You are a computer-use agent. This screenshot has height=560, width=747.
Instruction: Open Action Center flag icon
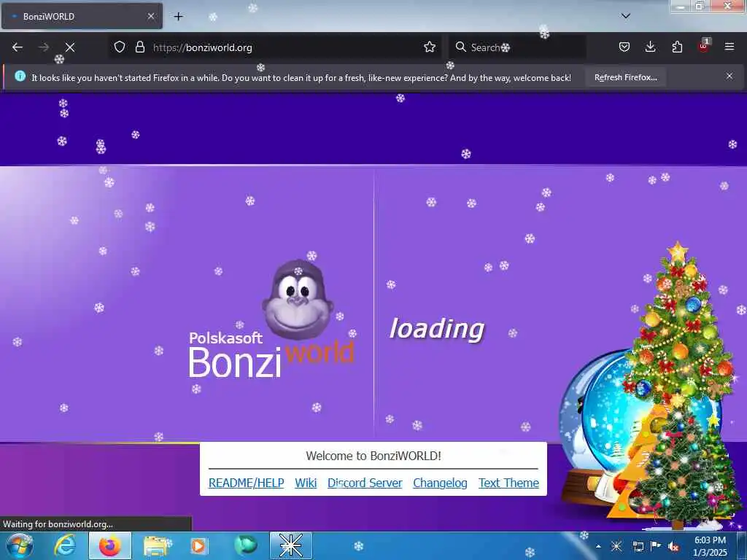point(656,546)
